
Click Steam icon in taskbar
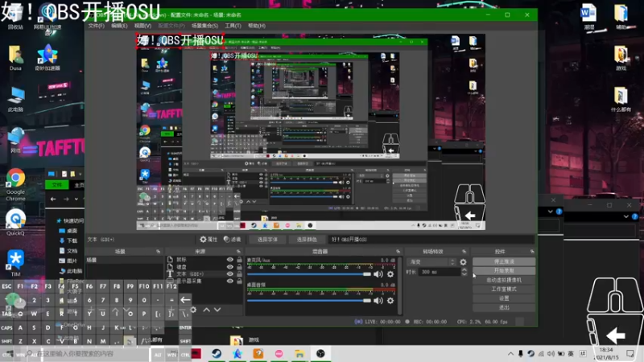(217, 353)
